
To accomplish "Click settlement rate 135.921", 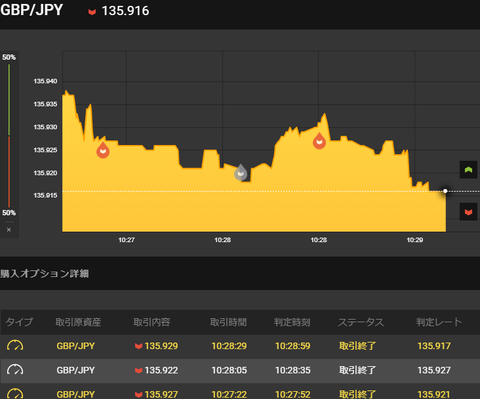I will click(434, 394).
